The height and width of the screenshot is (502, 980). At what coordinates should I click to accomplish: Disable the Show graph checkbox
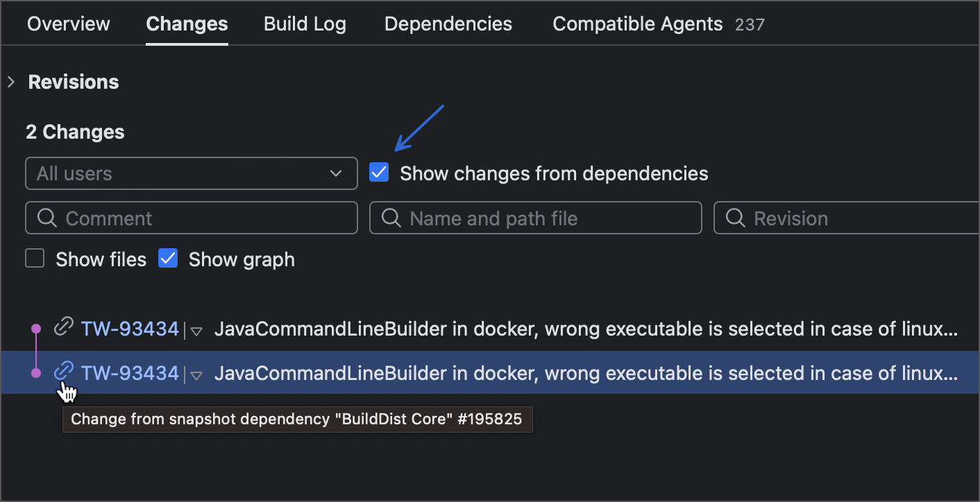(167, 258)
